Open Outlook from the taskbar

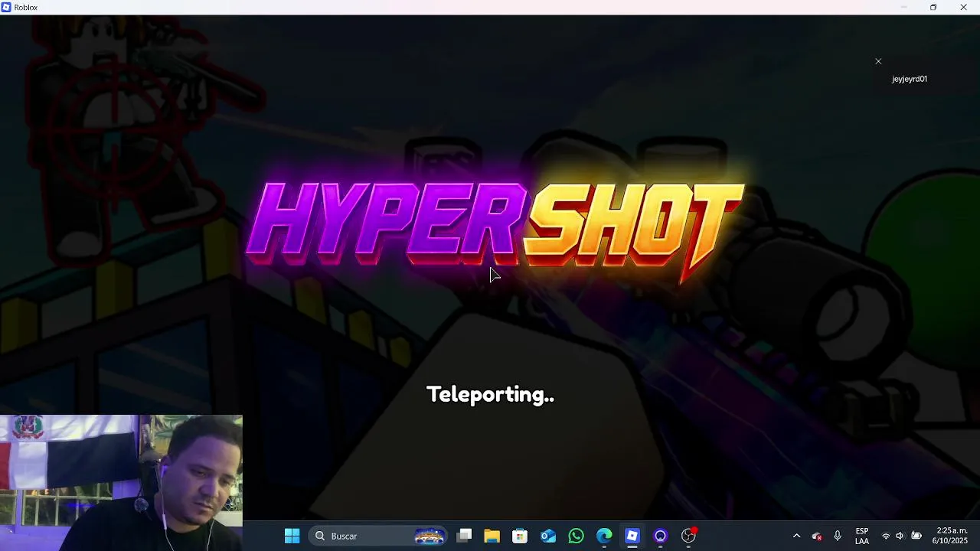click(x=548, y=536)
